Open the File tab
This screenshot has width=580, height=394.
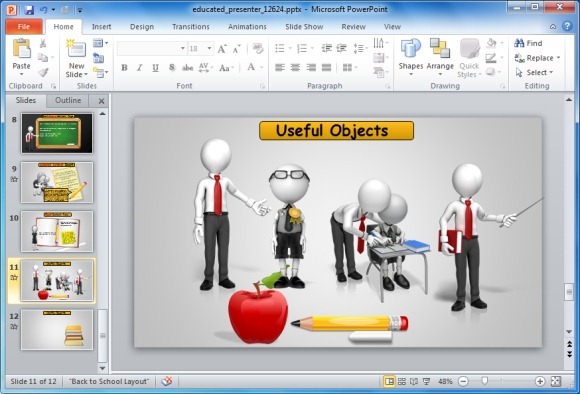click(x=24, y=27)
